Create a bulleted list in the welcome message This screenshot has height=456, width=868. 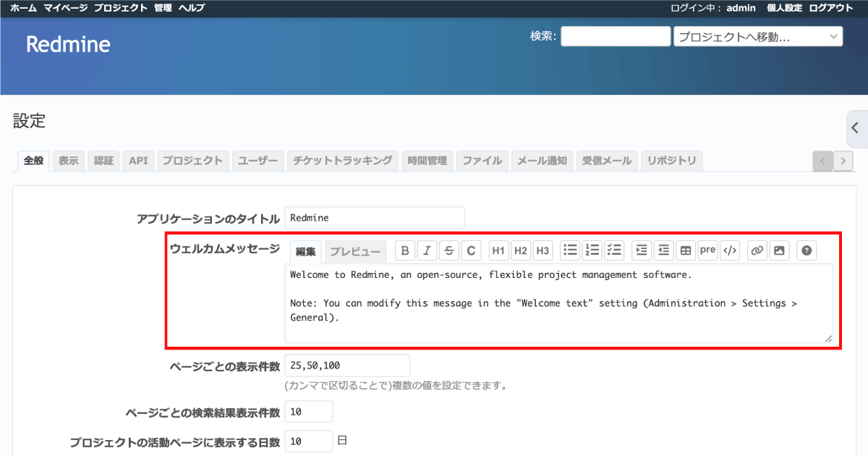[570, 250]
